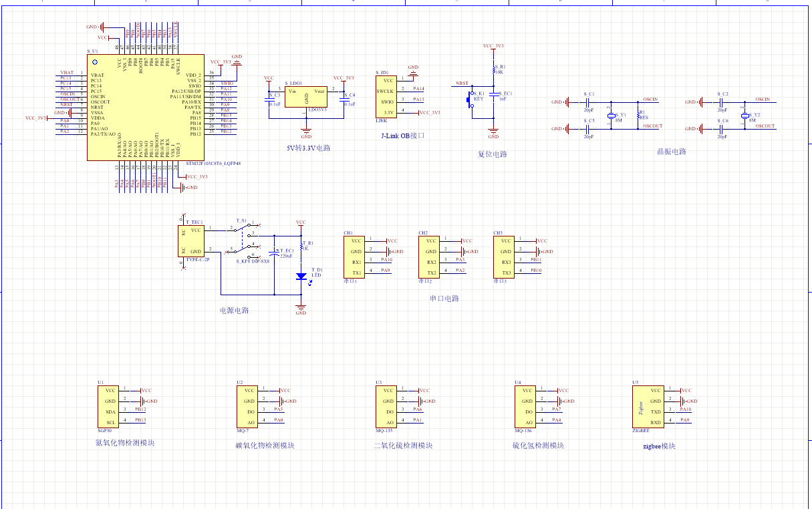Click the MQ-7 sensor module U2
The height and width of the screenshot is (509, 812).
click(x=249, y=407)
